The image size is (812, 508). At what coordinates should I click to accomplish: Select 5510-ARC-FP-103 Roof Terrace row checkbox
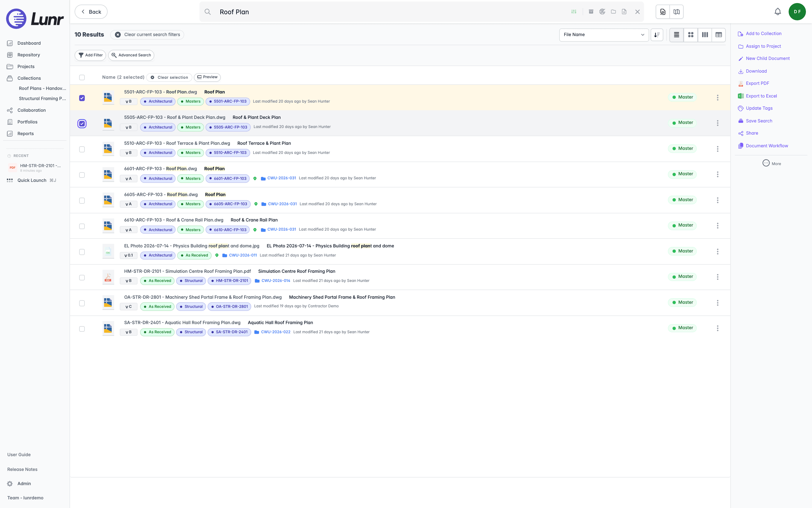click(82, 149)
